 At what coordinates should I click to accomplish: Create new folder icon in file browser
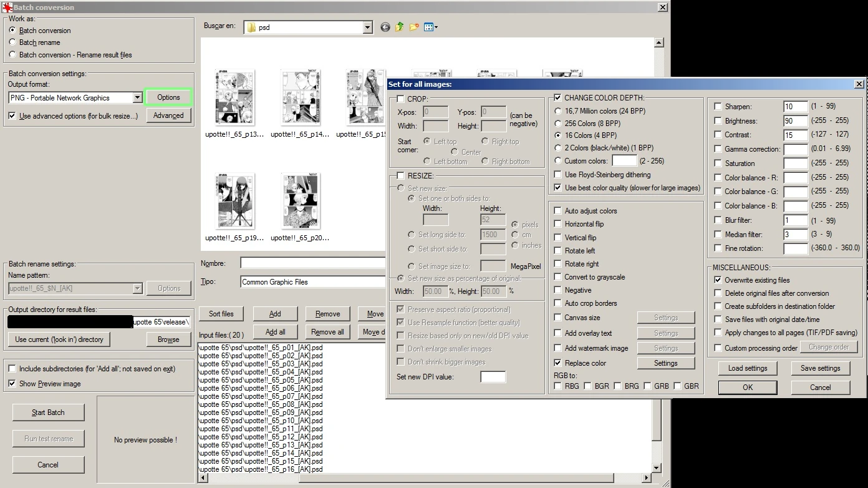point(415,27)
